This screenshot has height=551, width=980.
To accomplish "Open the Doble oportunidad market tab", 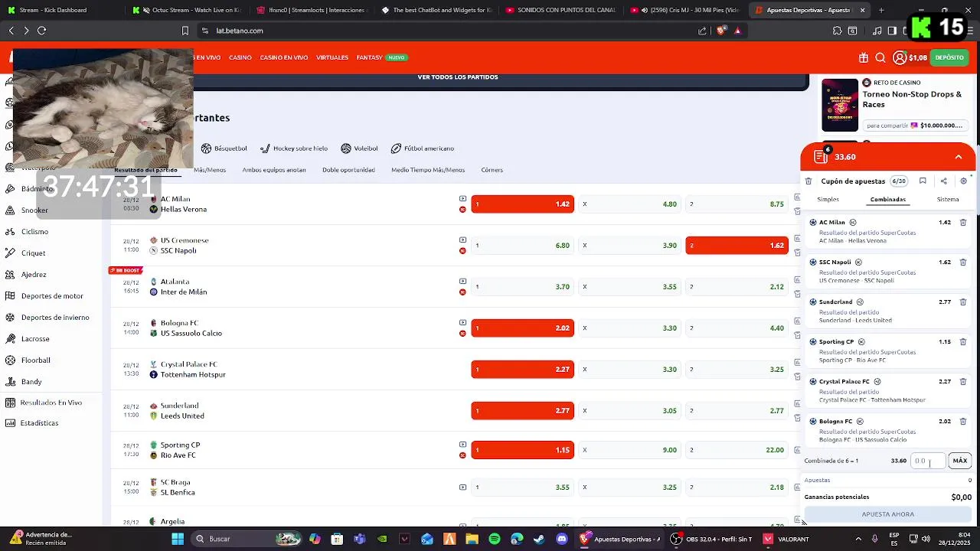I will (x=348, y=170).
